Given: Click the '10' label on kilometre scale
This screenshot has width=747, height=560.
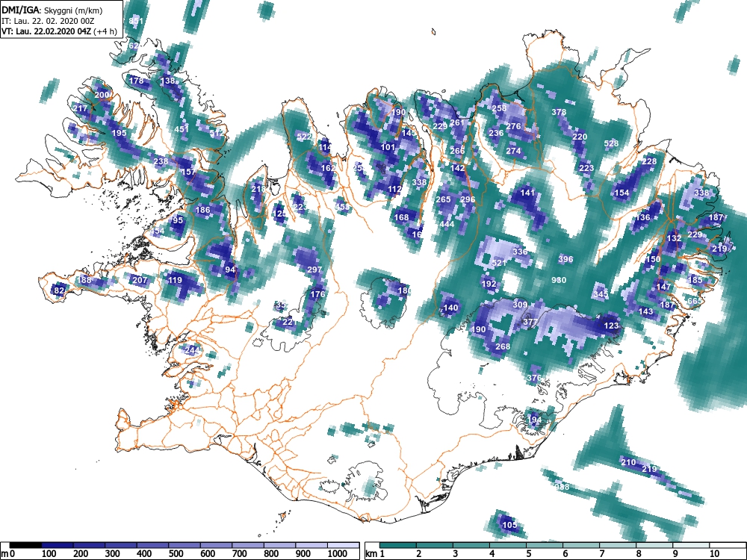Looking at the screenshot, I should tap(713, 554).
